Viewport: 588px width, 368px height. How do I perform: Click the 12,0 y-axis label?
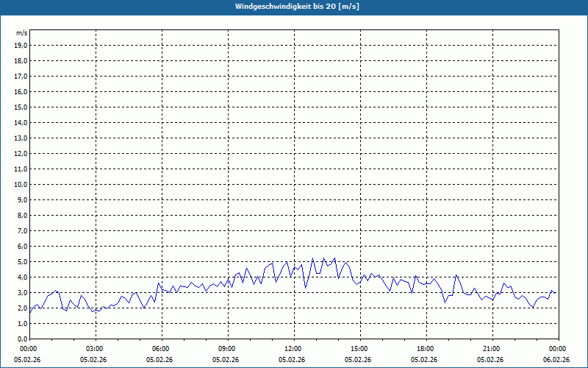pos(21,154)
